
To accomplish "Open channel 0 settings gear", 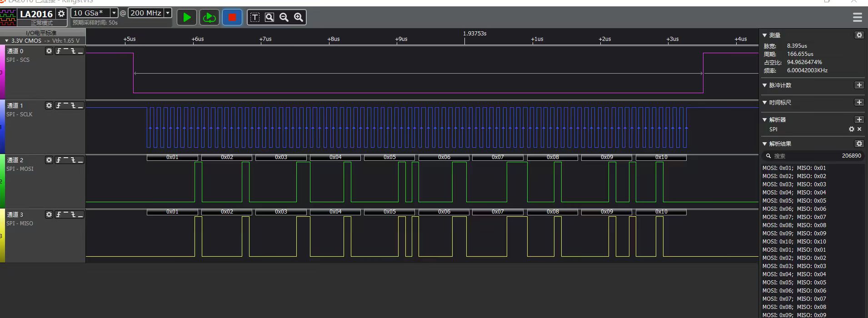I will click(x=49, y=51).
